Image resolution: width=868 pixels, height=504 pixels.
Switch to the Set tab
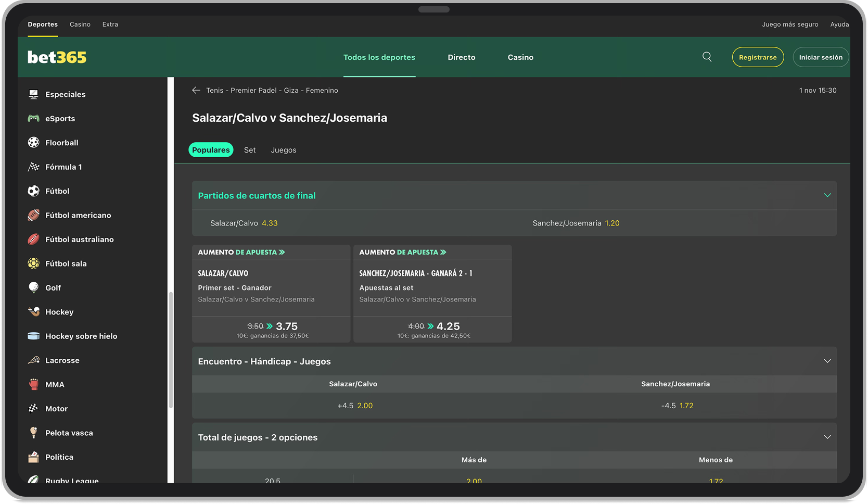(250, 150)
